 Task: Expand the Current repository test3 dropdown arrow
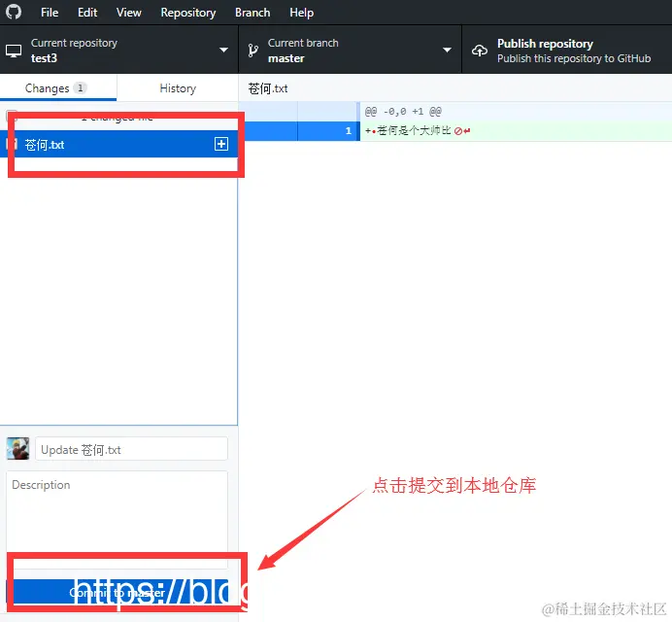(x=223, y=50)
